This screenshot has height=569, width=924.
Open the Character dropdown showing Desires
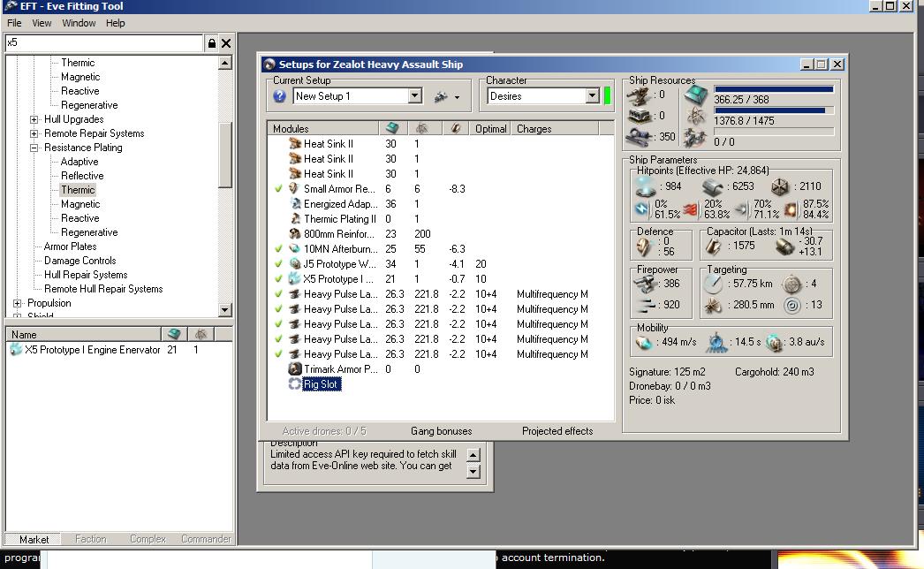point(593,95)
